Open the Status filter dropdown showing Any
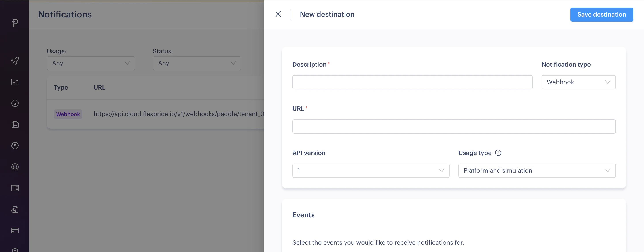Image resolution: width=644 pixels, height=252 pixels. [x=197, y=63]
